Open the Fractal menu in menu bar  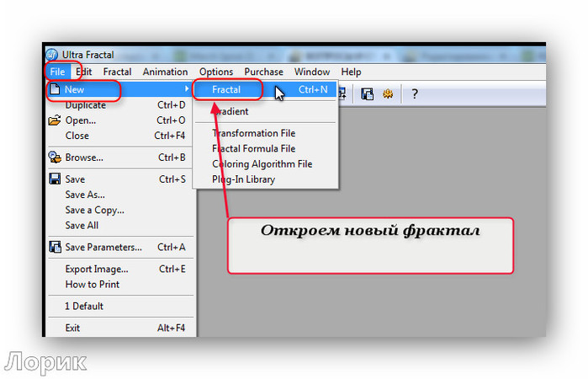(117, 72)
